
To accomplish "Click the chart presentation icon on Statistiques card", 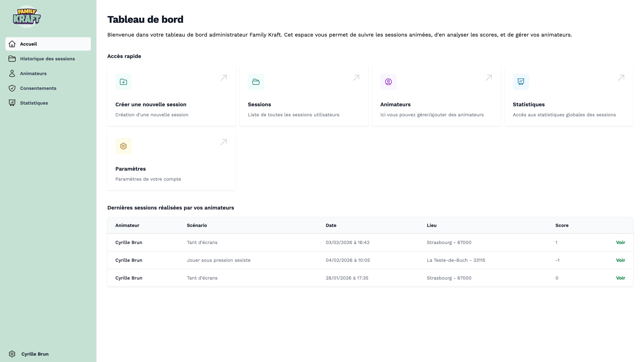I will [521, 82].
